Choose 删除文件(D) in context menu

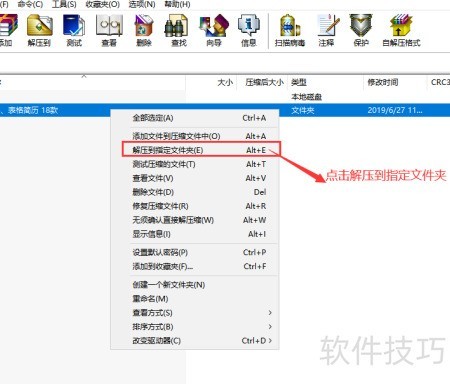(x=195, y=192)
